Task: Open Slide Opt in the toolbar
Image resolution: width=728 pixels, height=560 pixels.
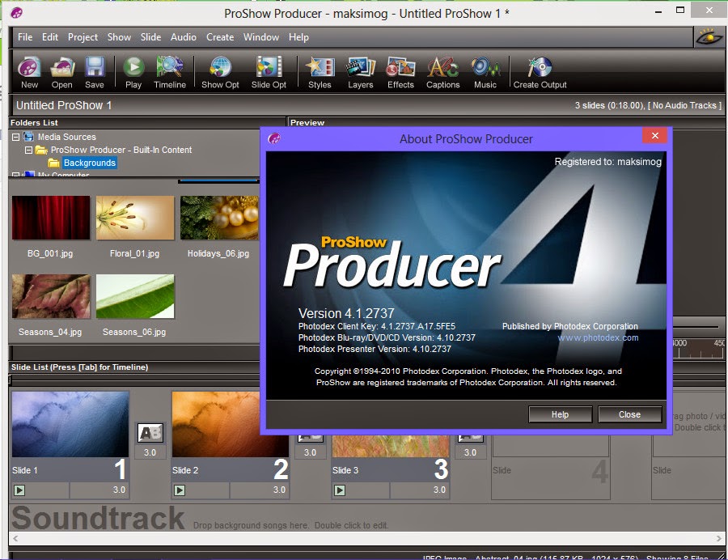Action: coord(269,72)
